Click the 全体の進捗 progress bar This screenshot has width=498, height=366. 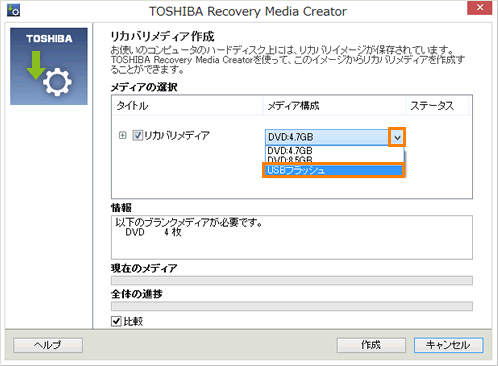pyautogui.click(x=292, y=306)
